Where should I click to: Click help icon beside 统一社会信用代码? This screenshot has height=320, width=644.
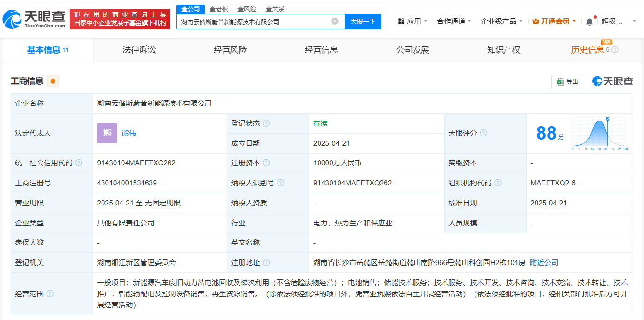[79, 163]
